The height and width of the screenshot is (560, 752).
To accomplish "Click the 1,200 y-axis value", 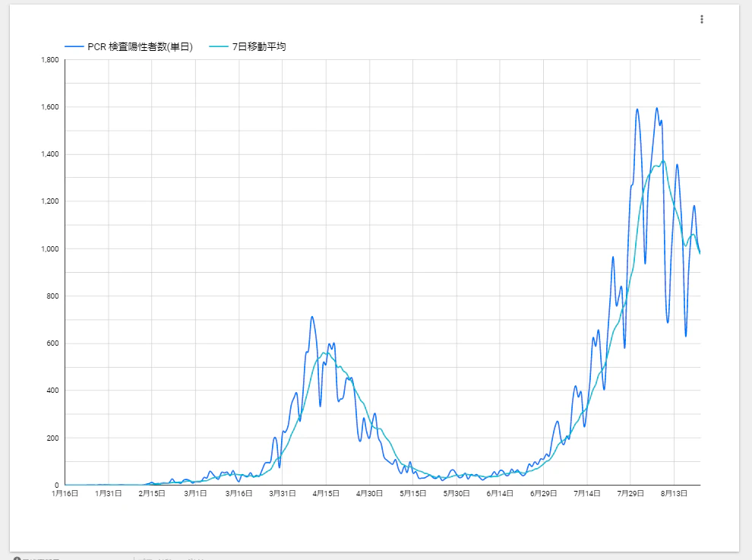I will click(x=50, y=201).
